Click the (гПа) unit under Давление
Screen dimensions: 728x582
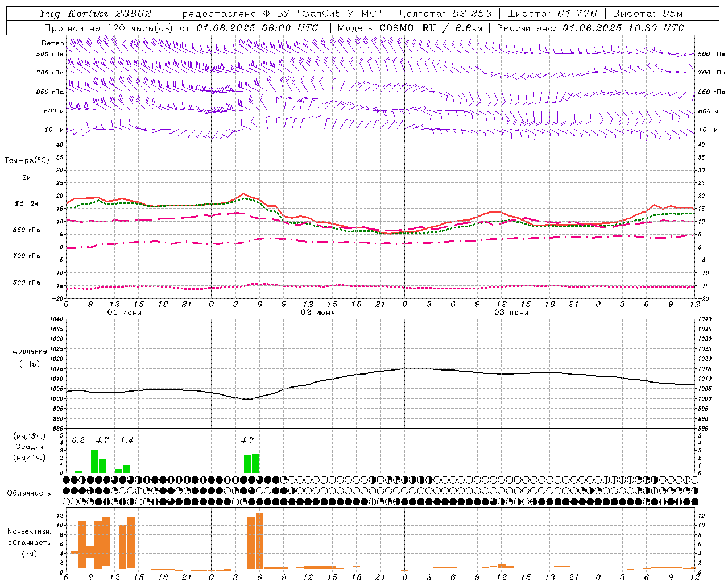pyautogui.click(x=29, y=364)
